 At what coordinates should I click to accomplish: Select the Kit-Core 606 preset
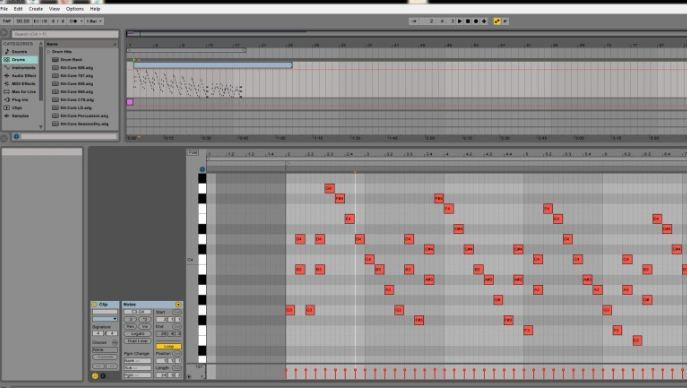tap(77, 68)
